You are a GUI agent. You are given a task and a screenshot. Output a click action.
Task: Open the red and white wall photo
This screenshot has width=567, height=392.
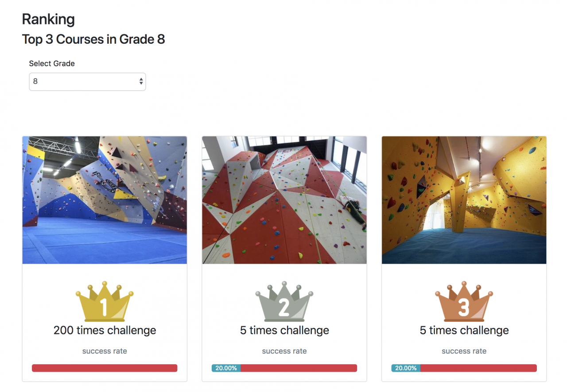[x=284, y=200]
